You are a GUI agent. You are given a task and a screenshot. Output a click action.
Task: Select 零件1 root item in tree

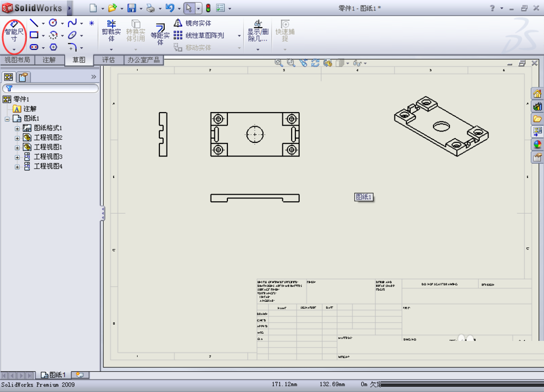click(x=16, y=99)
